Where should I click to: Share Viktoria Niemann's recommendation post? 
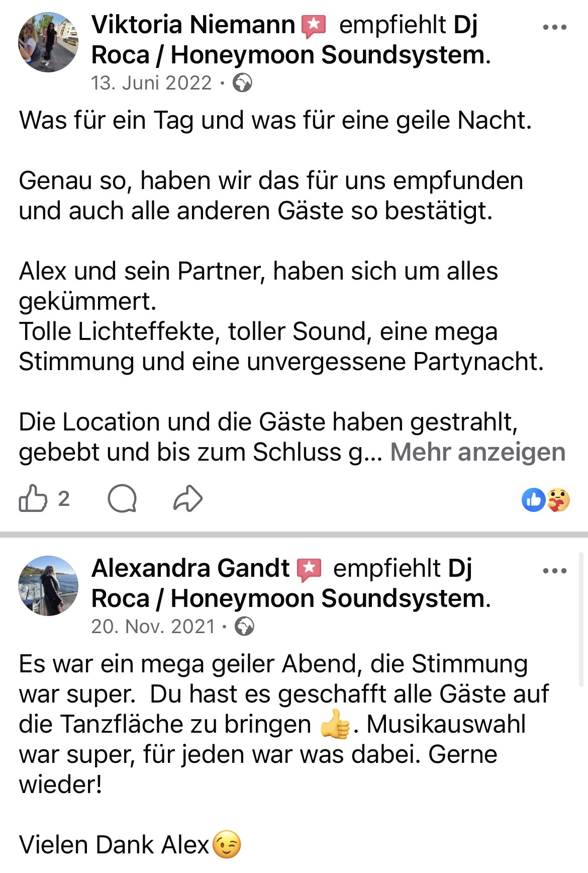[188, 498]
